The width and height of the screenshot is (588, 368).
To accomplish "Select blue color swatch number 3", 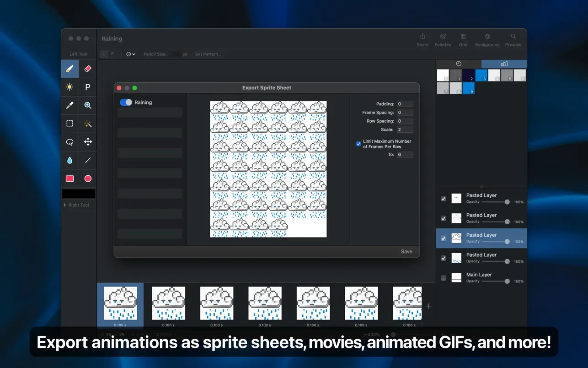I will (x=481, y=76).
